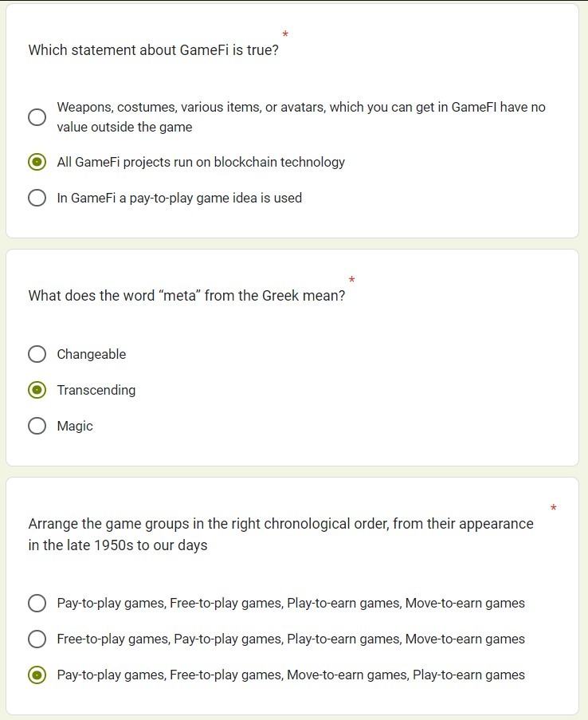The width and height of the screenshot is (588, 720).
Task: Select the 'Transcending' radio button
Action: pos(37,390)
